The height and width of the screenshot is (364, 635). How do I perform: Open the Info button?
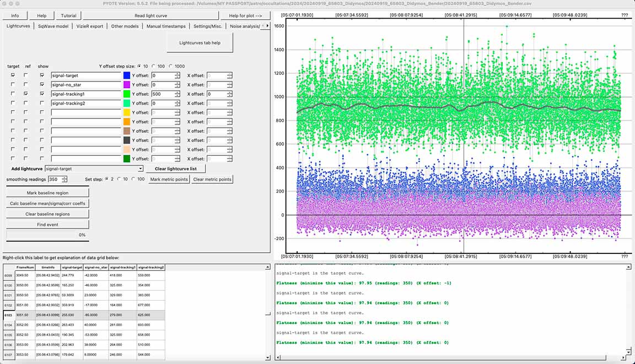click(15, 16)
